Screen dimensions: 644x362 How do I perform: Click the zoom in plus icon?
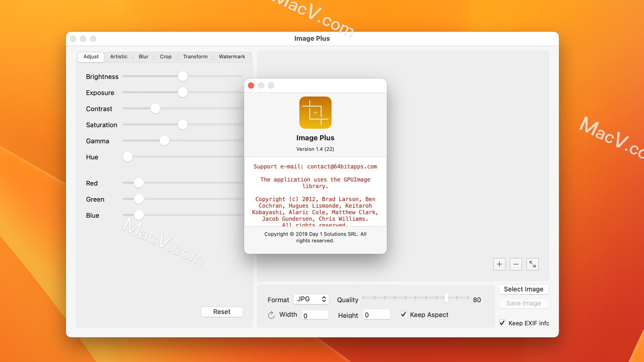pyautogui.click(x=499, y=264)
